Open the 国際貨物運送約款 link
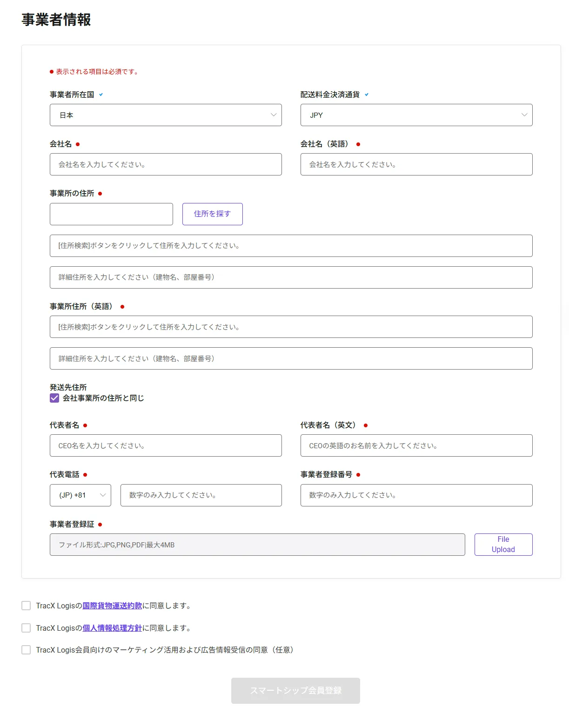The height and width of the screenshot is (728, 569). coord(112,606)
